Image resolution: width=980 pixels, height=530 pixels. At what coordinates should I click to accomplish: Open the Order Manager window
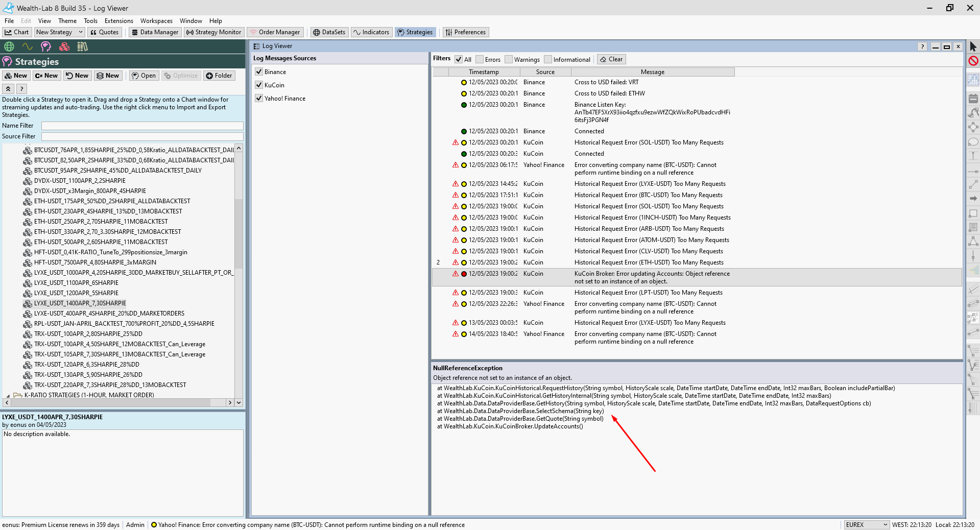pyautogui.click(x=275, y=32)
